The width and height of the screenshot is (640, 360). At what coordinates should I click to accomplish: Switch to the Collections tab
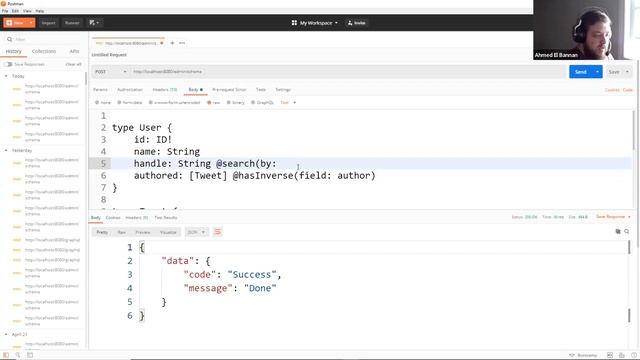pyautogui.click(x=44, y=51)
